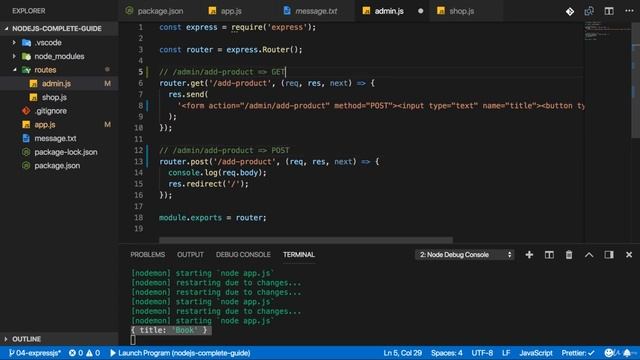Click Ln 5, Col 29 cursor position

[x=402, y=353]
